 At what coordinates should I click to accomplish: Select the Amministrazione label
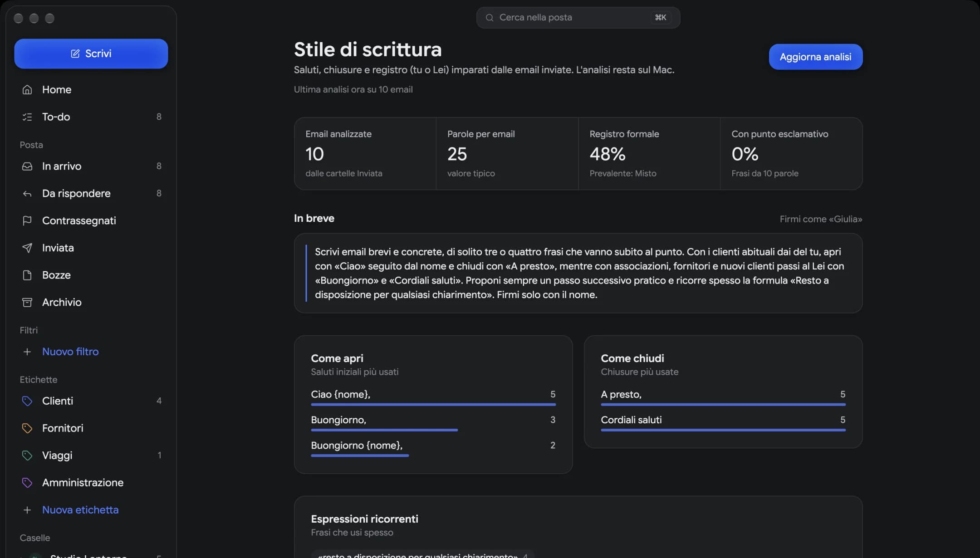(91, 483)
